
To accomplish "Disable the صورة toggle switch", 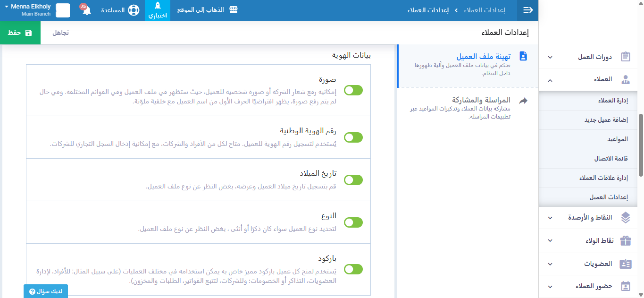I will pyautogui.click(x=353, y=90).
